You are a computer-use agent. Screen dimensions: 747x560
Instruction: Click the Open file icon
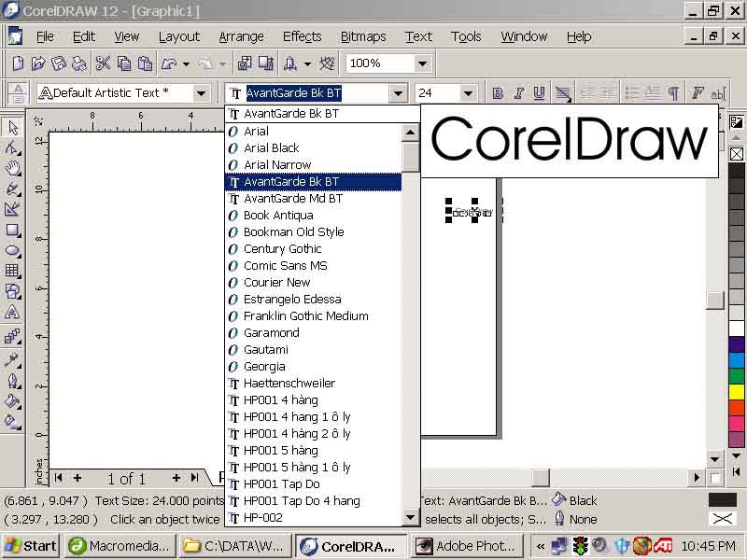pos(38,63)
